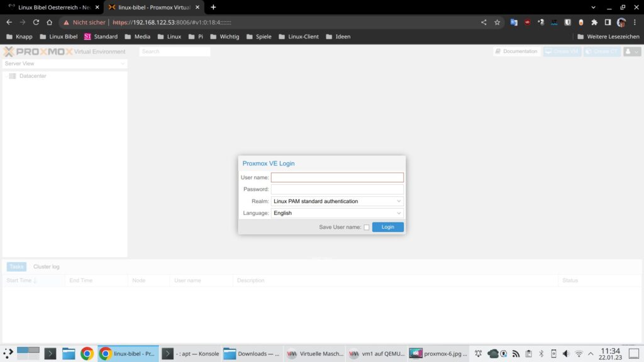The height and width of the screenshot is (362, 644).
Task: Open the clipboard tray icon
Action: [x=529, y=353]
